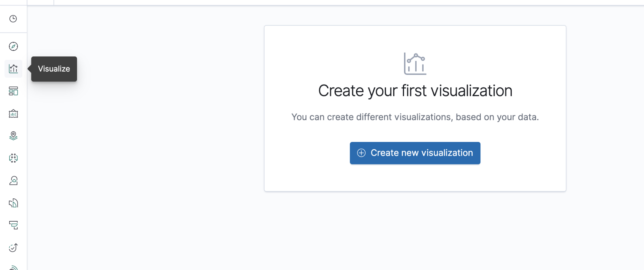Select the Visualize chart icon in sidebar
Image resolution: width=644 pixels, height=270 pixels.
click(13, 69)
